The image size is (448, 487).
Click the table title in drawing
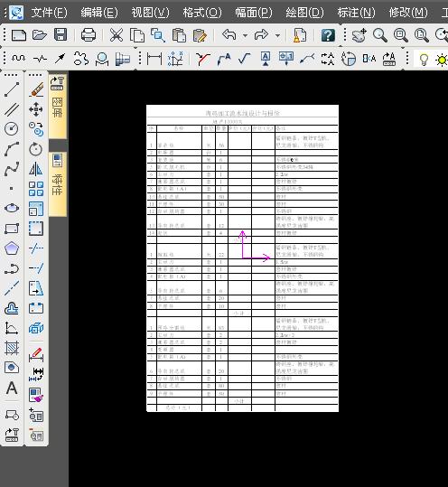tap(242, 113)
